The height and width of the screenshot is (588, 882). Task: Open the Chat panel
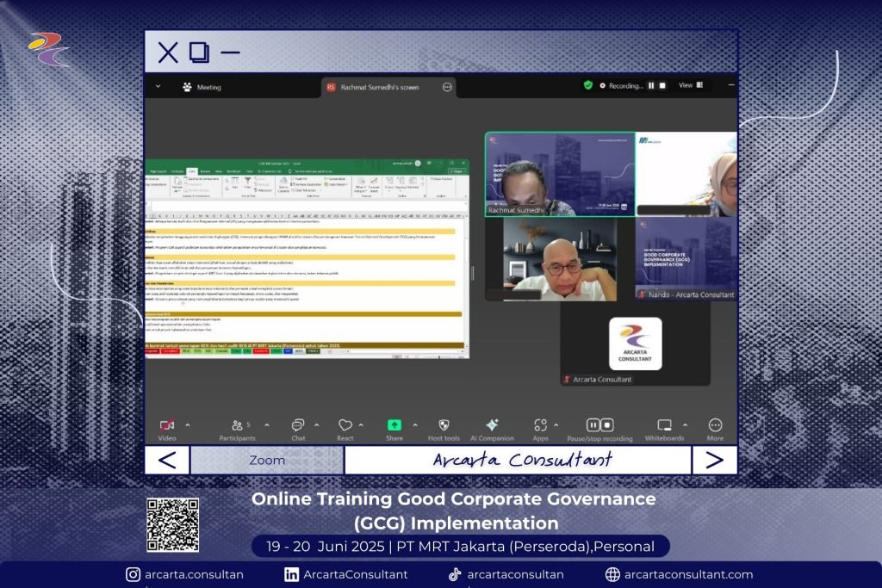click(297, 425)
